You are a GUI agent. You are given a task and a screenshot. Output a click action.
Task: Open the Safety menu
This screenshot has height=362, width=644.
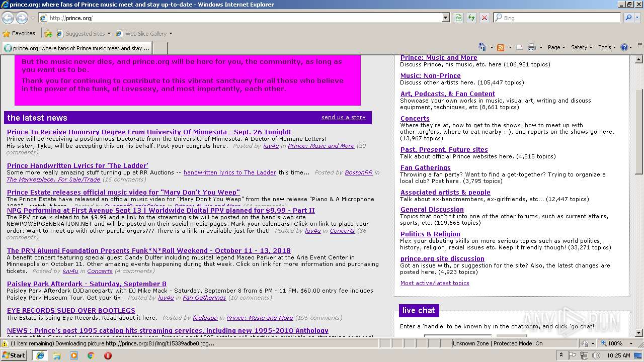click(x=582, y=47)
